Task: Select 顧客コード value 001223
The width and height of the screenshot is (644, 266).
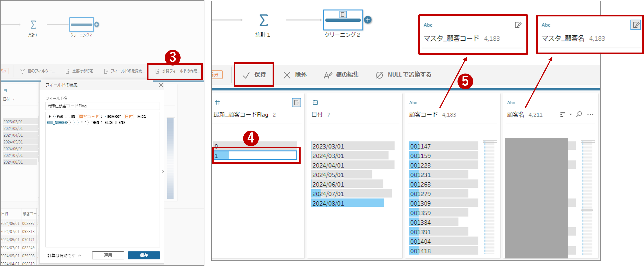Action: (444, 165)
